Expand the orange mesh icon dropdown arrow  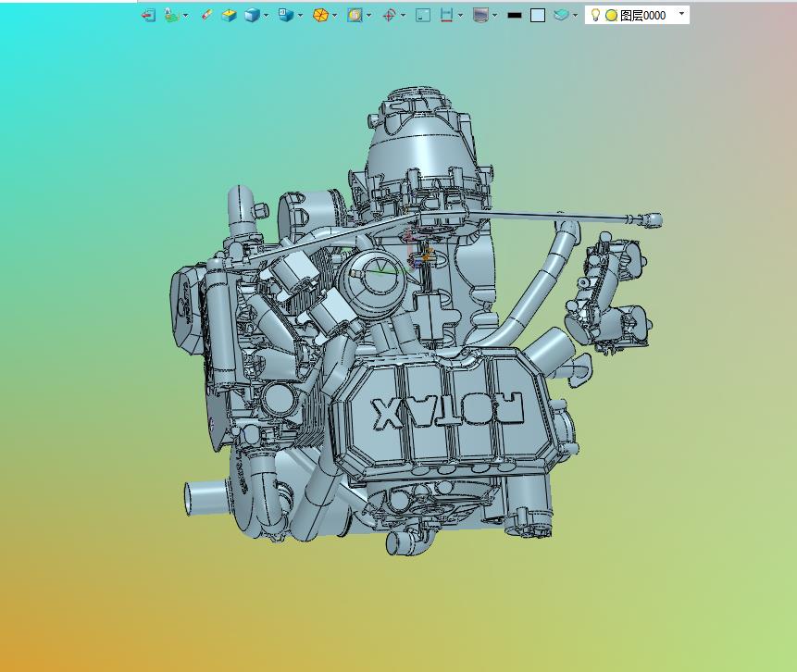tap(334, 15)
